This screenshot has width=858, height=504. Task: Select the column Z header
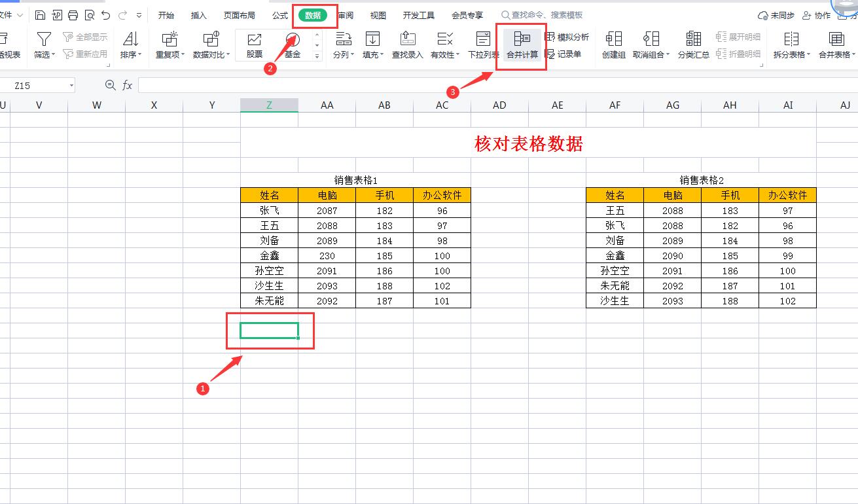(x=269, y=105)
